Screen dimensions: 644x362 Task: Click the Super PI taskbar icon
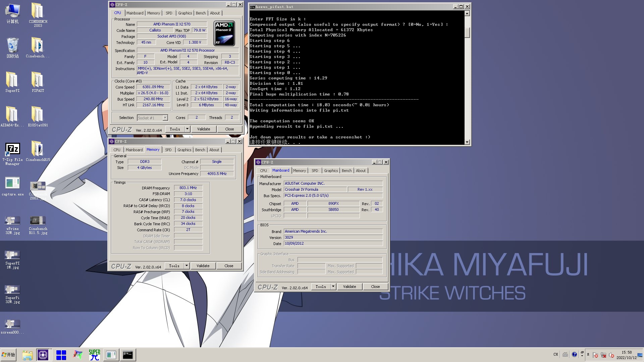point(95,355)
